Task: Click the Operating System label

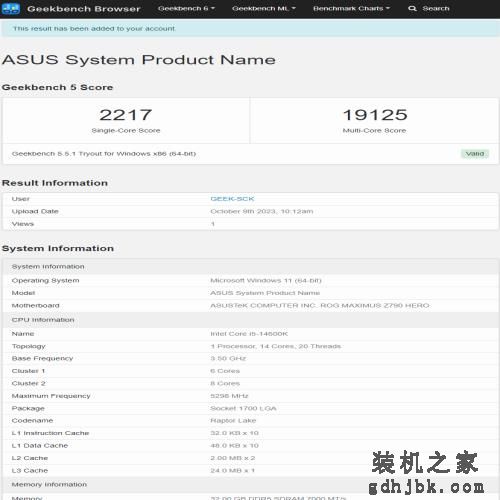Action: (x=45, y=281)
